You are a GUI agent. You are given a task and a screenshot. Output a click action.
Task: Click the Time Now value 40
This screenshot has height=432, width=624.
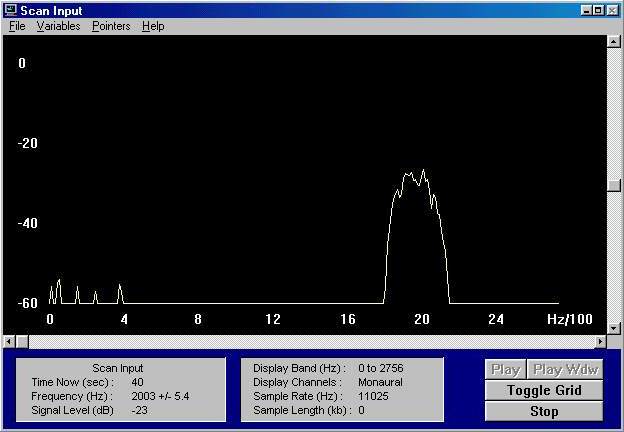click(x=137, y=382)
